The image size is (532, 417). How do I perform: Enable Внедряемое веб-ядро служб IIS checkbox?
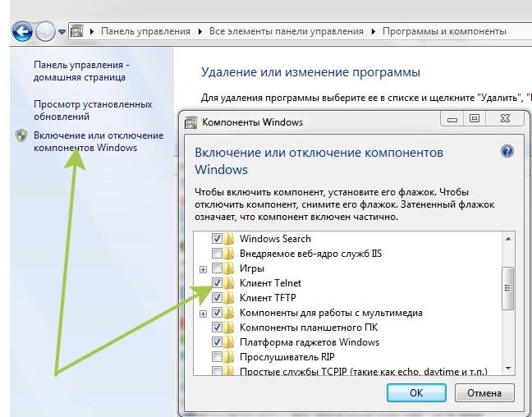click(217, 253)
